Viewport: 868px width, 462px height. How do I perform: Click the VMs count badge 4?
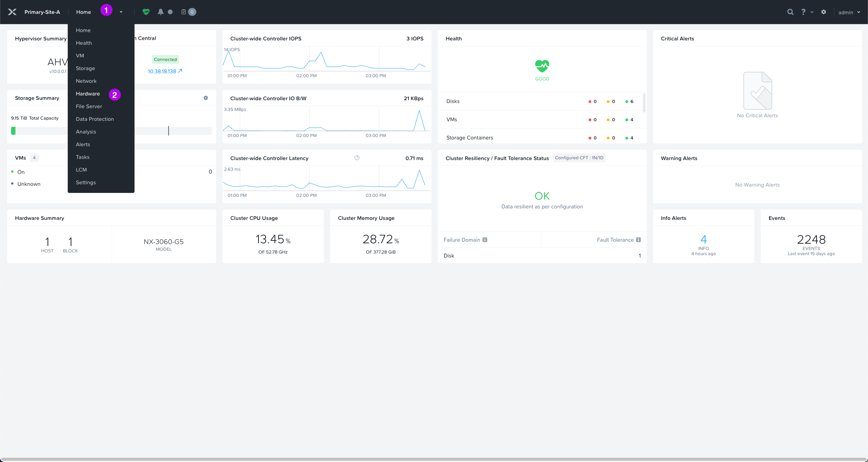point(34,158)
